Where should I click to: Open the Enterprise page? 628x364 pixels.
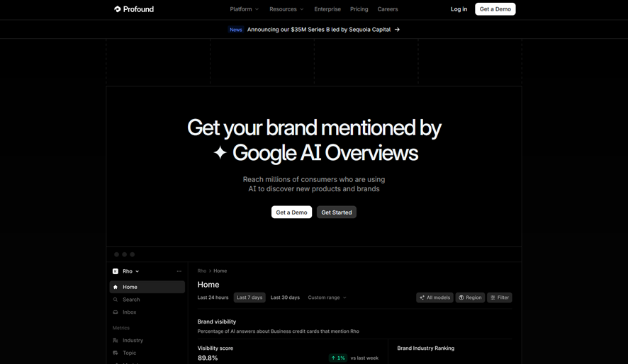(327, 9)
